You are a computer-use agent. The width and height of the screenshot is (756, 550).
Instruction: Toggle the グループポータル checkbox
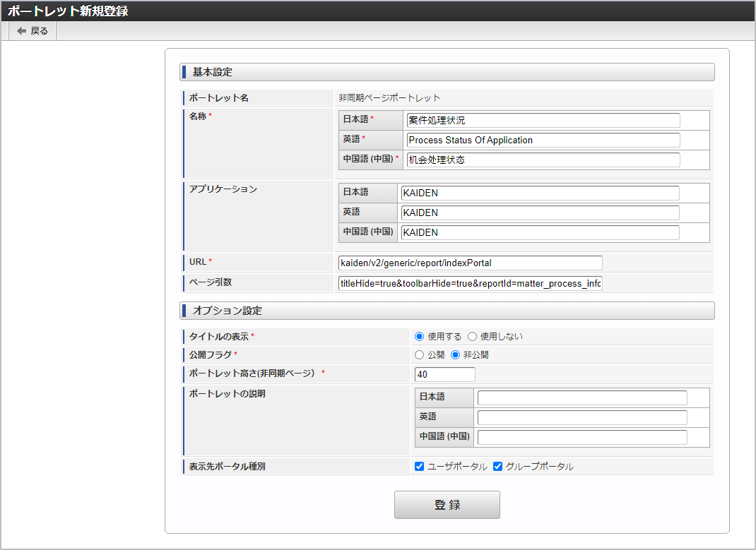pos(497,467)
